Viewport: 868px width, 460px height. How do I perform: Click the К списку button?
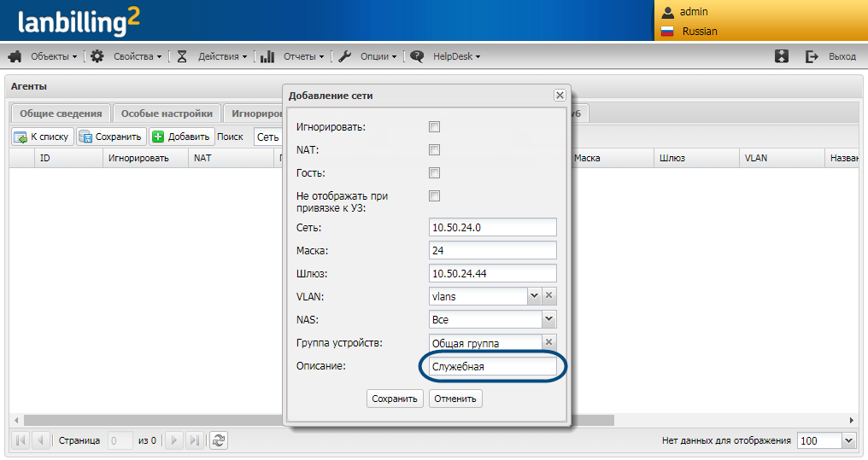tap(43, 137)
